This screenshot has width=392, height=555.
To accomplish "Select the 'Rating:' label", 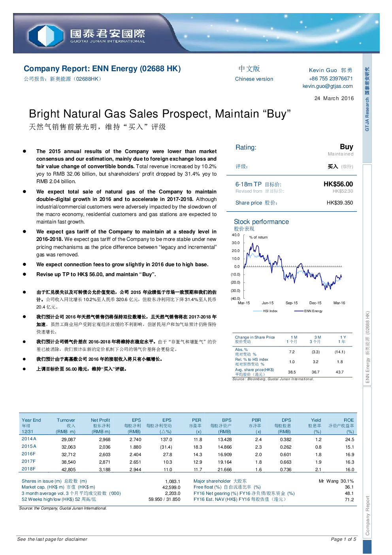I will (x=246, y=147).
